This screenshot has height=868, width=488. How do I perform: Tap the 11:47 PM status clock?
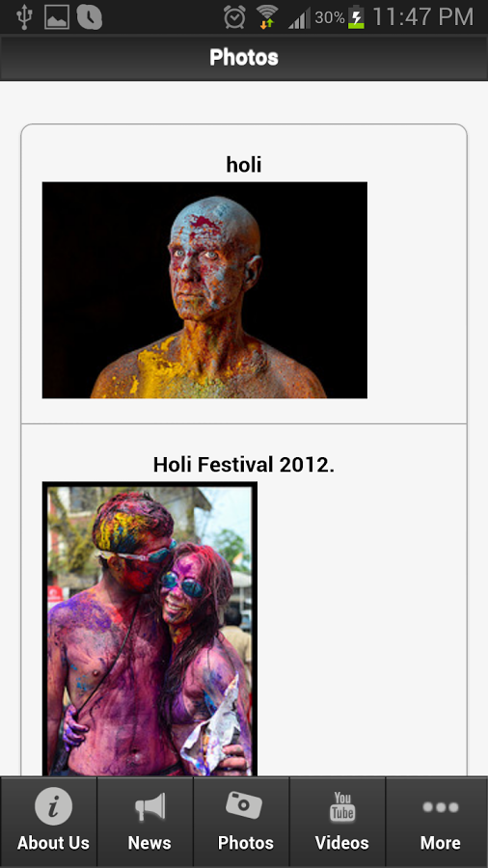click(x=423, y=17)
